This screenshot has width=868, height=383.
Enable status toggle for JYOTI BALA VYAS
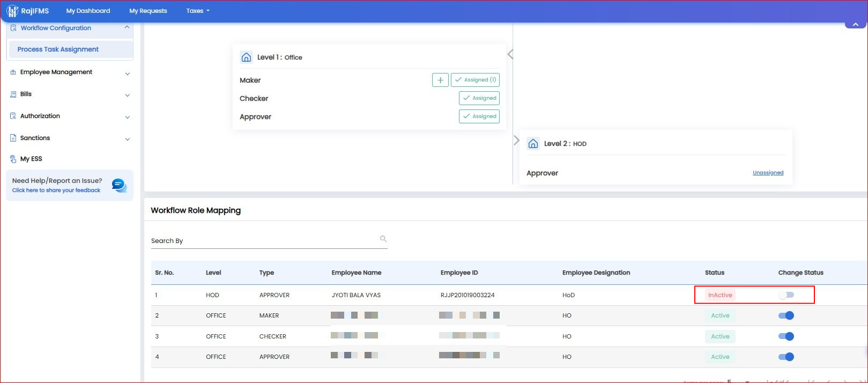click(786, 295)
